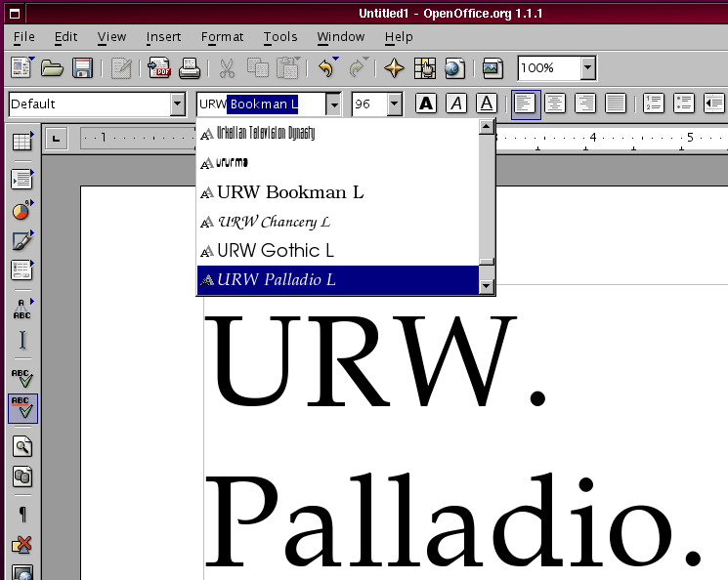Image resolution: width=728 pixels, height=580 pixels.
Task: Open the View menu
Action: coord(111,37)
